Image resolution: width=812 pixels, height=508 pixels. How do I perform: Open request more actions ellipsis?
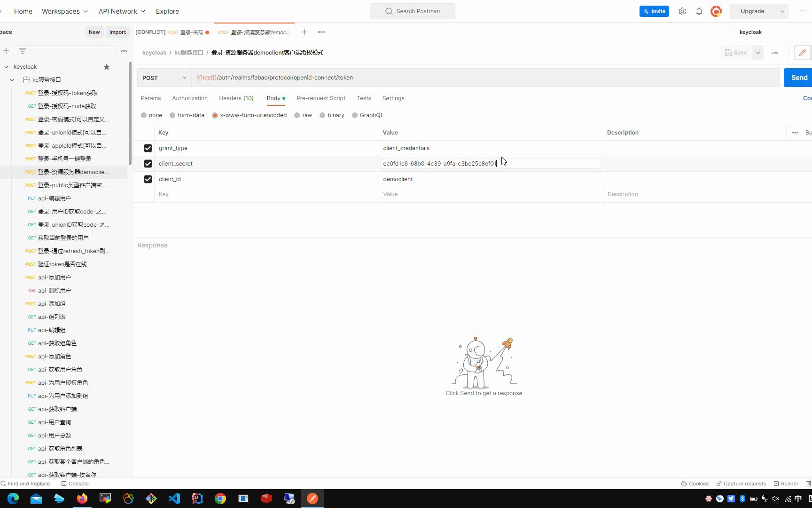coord(775,53)
